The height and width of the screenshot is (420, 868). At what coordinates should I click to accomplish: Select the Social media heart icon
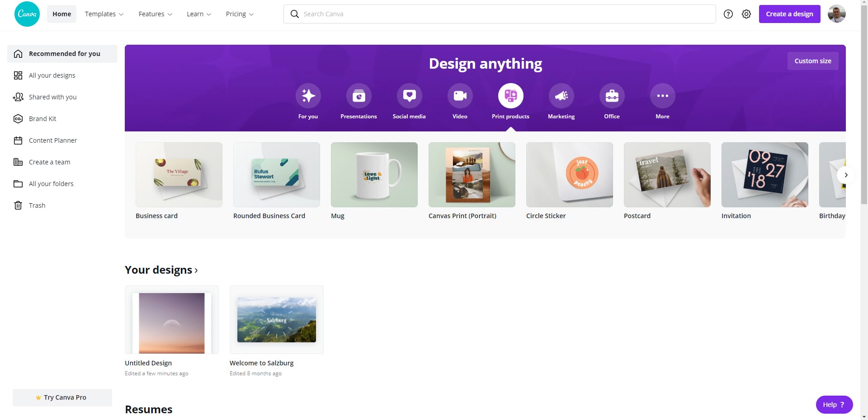pos(410,96)
